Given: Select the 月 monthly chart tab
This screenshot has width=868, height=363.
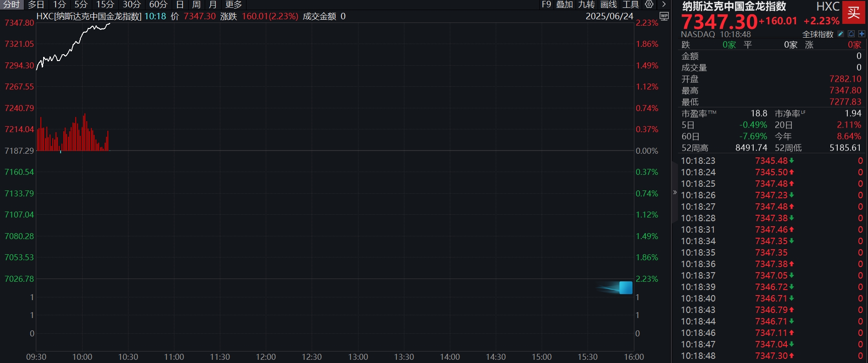Looking at the screenshot, I should (213, 5).
